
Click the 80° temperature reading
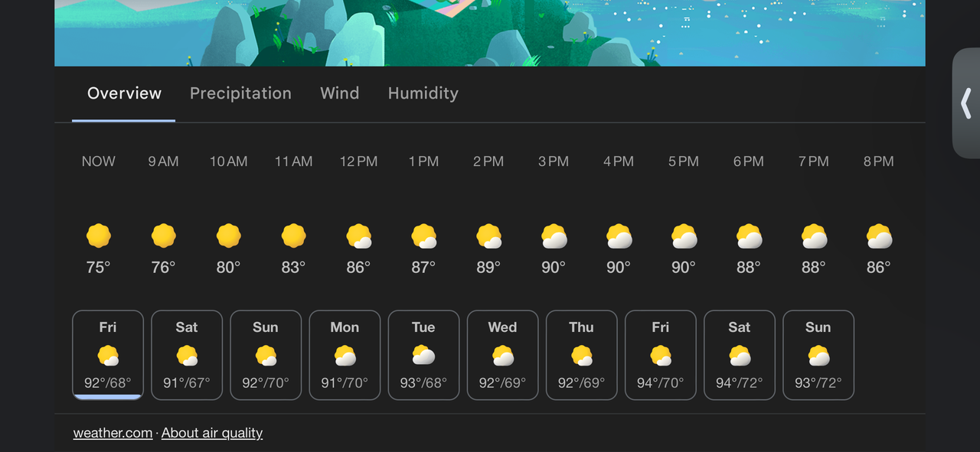228,268
